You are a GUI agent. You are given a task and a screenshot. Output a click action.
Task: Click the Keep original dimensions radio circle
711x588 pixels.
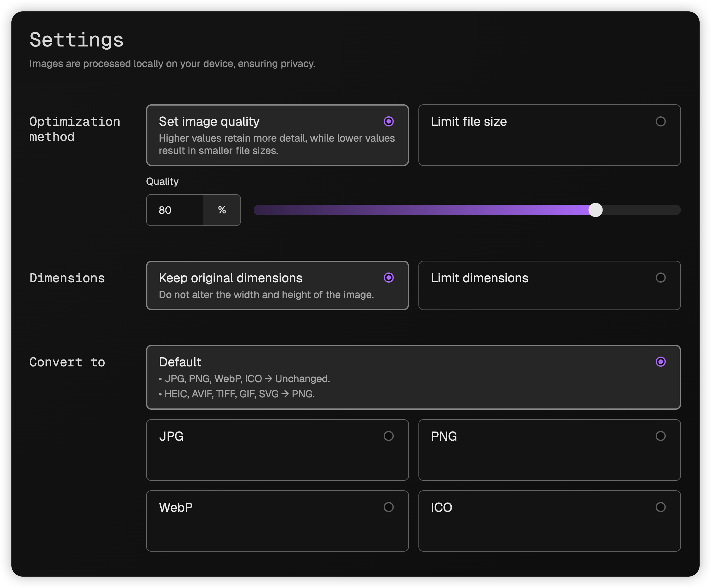[388, 278]
